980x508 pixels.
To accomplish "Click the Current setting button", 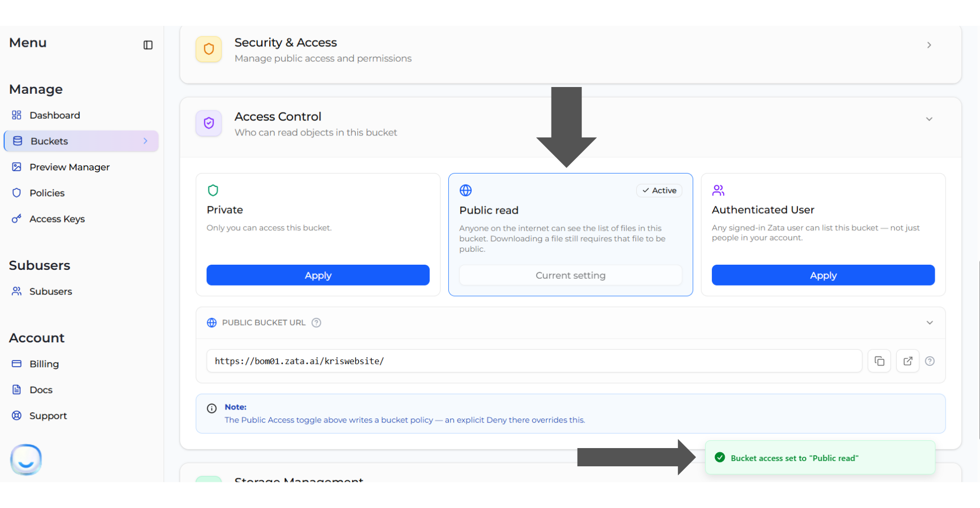I will click(x=571, y=275).
